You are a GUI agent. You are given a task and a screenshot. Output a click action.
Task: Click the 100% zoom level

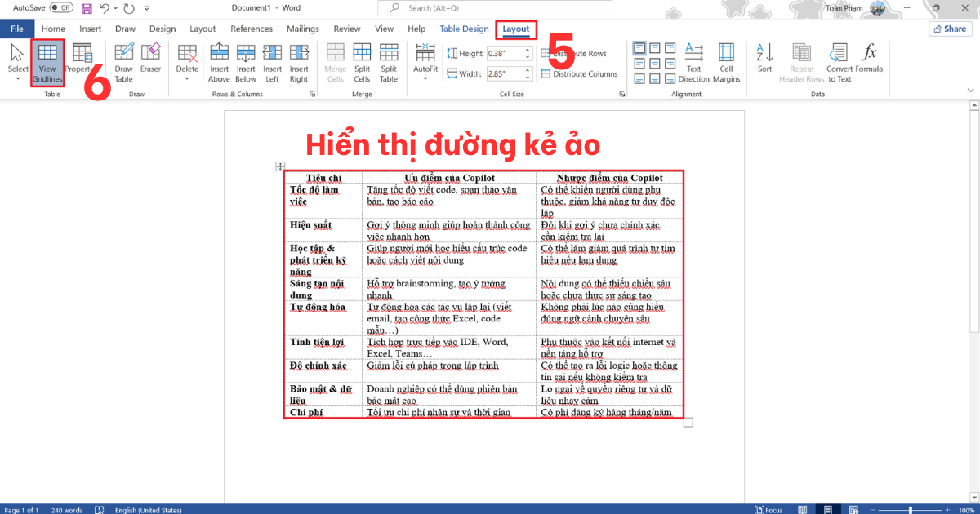click(x=966, y=510)
